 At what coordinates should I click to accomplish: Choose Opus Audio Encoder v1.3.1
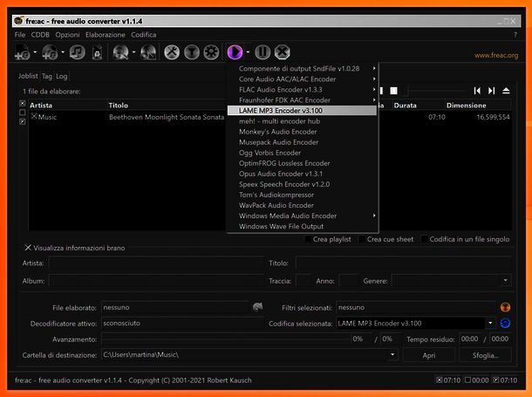(x=303, y=174)
